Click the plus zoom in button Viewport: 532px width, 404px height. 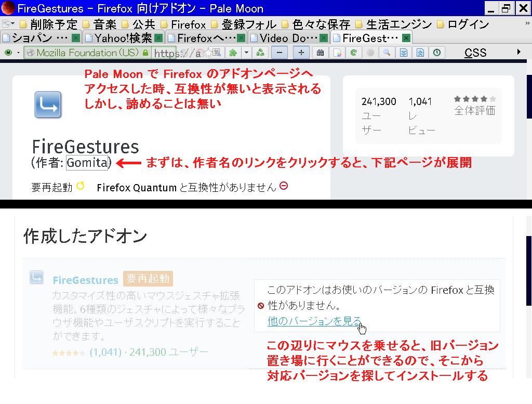pos(301,53)
